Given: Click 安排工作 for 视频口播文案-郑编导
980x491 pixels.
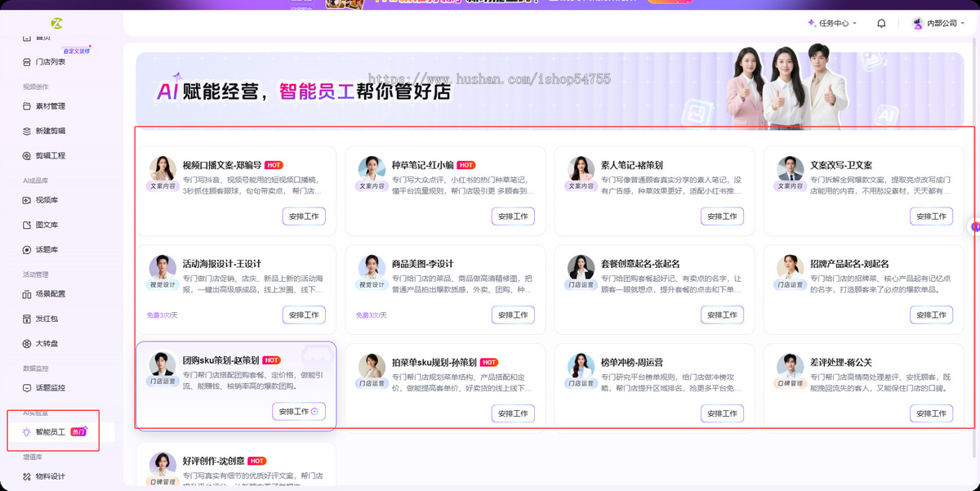Looking at the screenshot, I should [x=305, y=216].
